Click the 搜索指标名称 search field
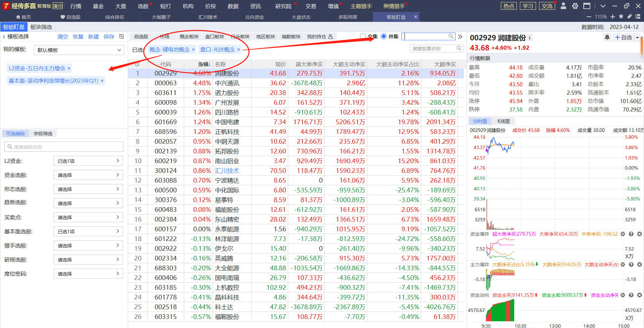Viewport: 644px width, 328px height. 64,147
